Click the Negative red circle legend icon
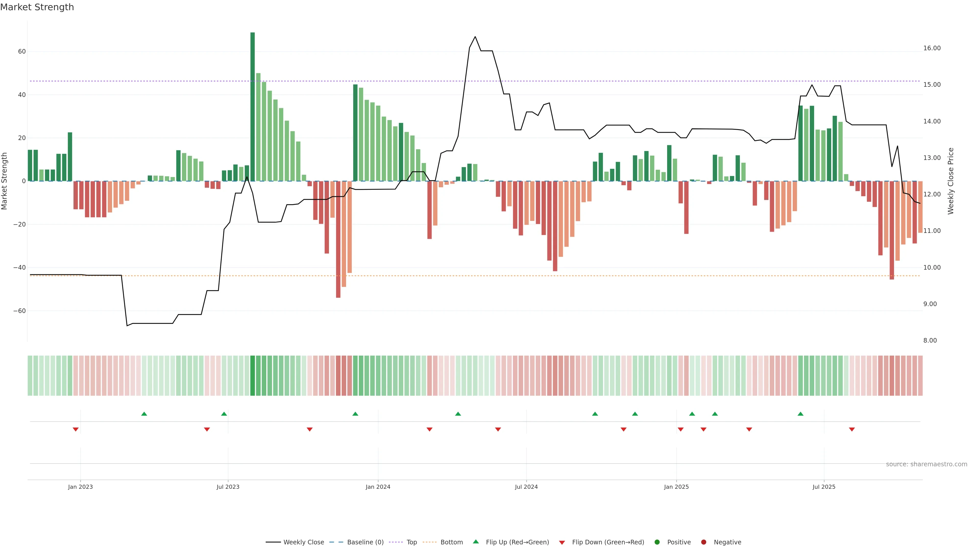This screenshot has height=551, width=980. tap(703, 542)
